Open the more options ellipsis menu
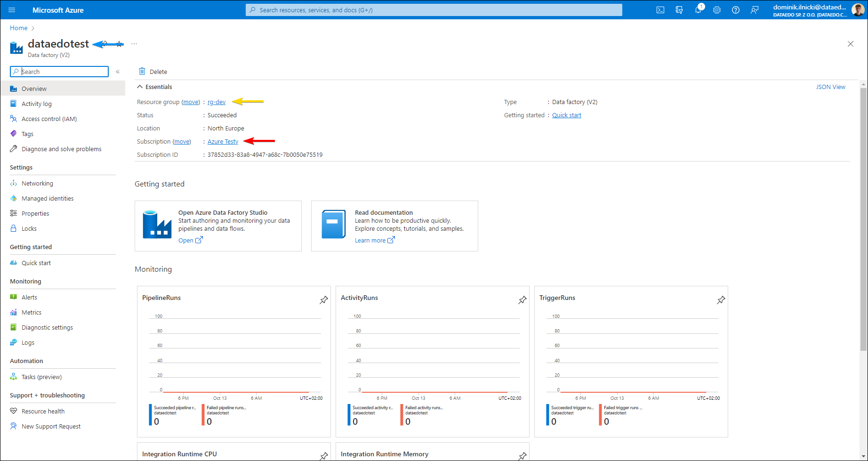 (x=134, y=44)
